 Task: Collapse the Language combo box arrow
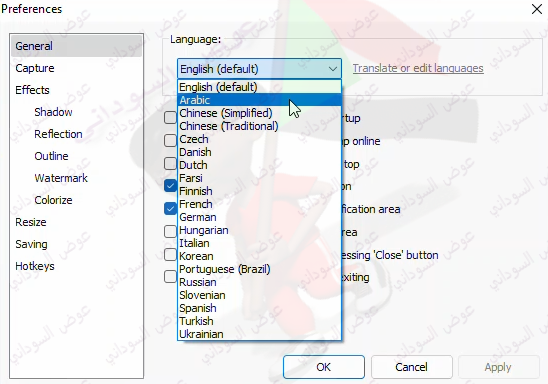coord(333,69)
